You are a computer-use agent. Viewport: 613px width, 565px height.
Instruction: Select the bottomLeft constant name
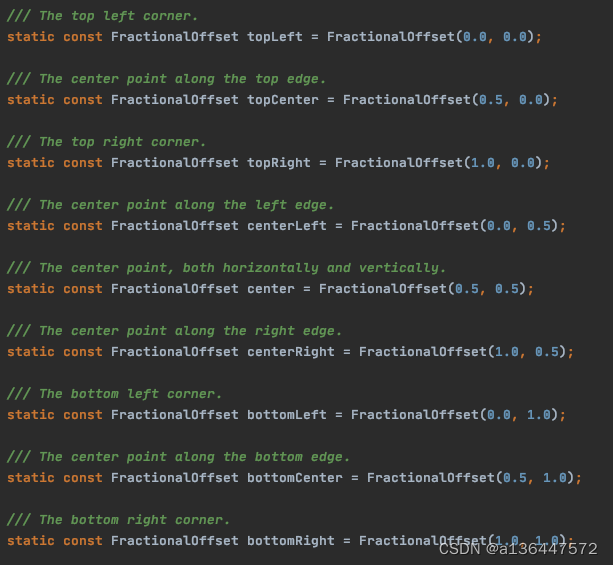(x=287, y=414)
